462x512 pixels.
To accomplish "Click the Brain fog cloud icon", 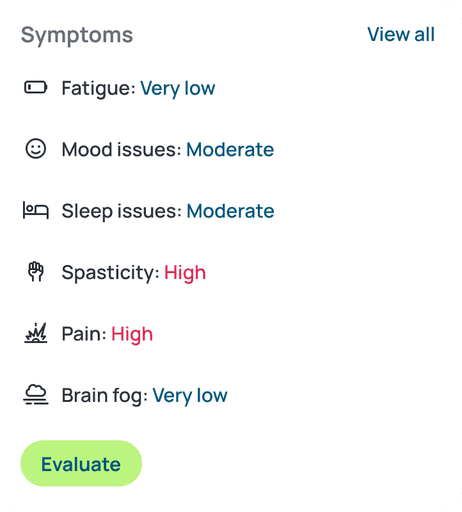I will click(36, 395).
